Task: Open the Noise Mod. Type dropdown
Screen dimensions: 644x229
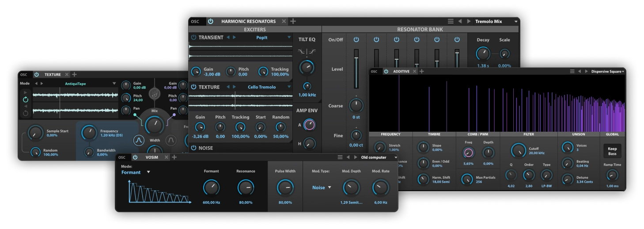Action: 329,187
